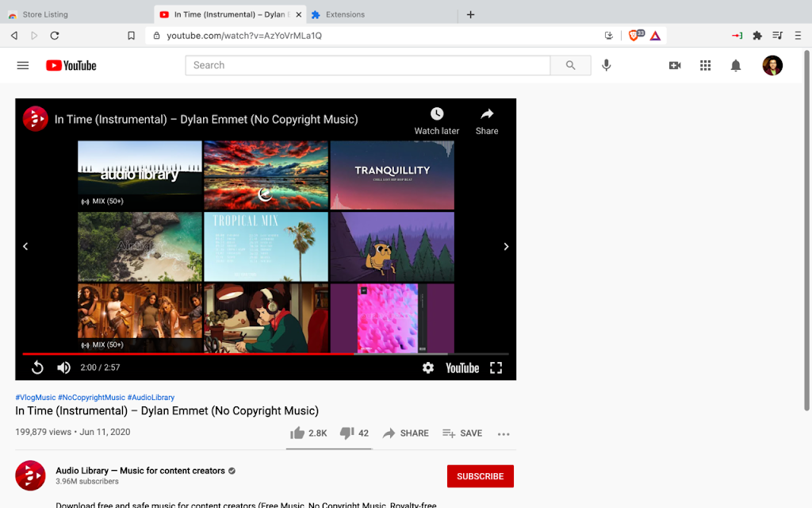Open the YouTube hamburger guide menu
Viewport: 812px width, 508px height.
coord(23,65)
